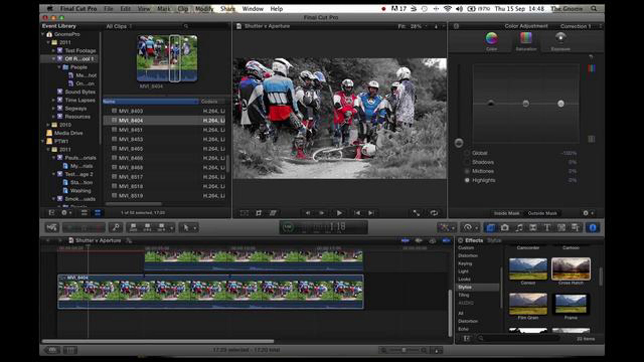The width and height of the screenshot is (644, 362).
Task: Select the Tiling effects category
Action: tap(463, 295)
